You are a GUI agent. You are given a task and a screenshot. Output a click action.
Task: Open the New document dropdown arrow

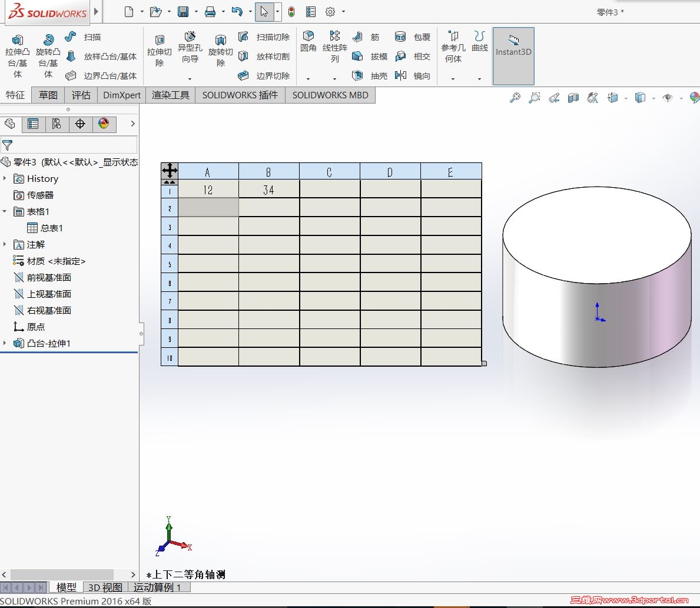(x=142, y=12)
